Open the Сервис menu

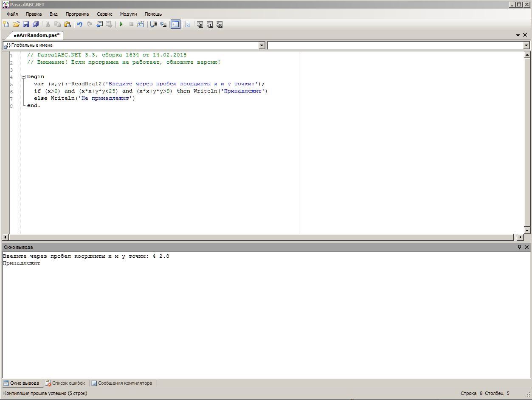104,14
